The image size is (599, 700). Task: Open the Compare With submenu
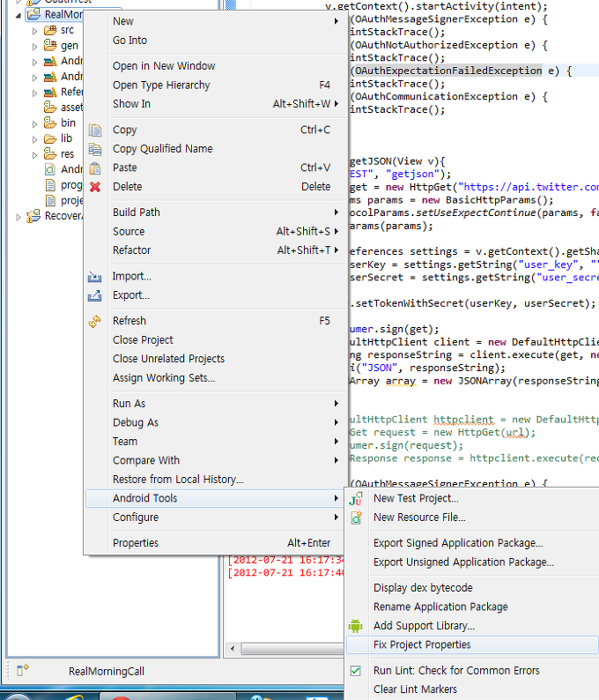(x=217, y=460)
